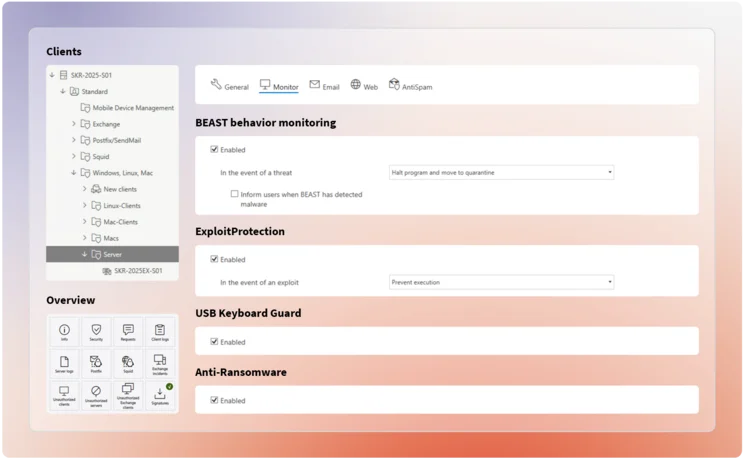Click the Postfix/SendMail folder icon

click(85, 140)
